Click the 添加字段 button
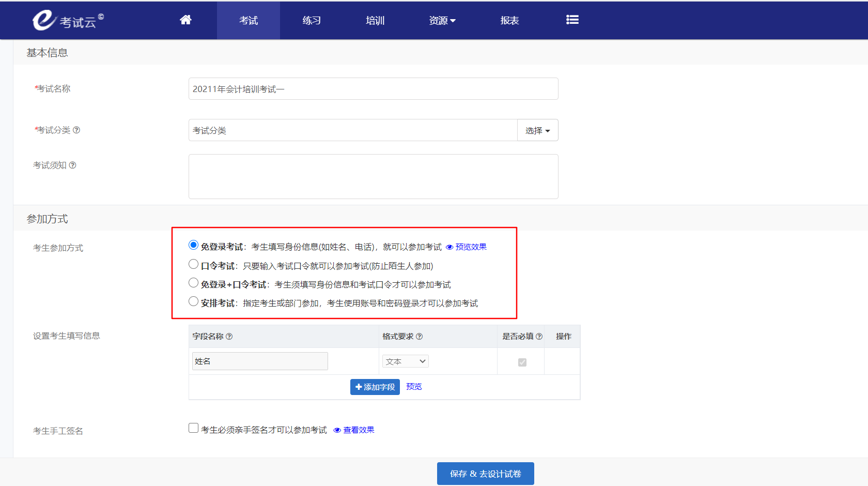The height and width of the screenshot is (486, 868). pyautogui.click(x=375, y=387)
